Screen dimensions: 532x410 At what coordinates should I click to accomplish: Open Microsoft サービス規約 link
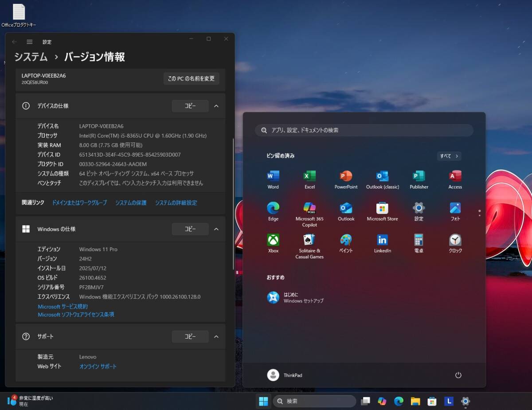pos(63,307)
